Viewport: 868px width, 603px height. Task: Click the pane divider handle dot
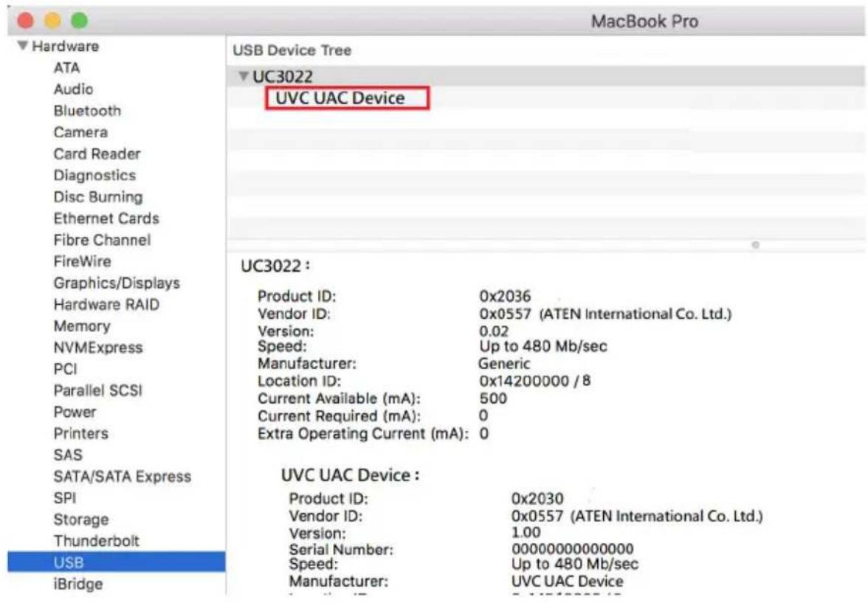[755, 245]
